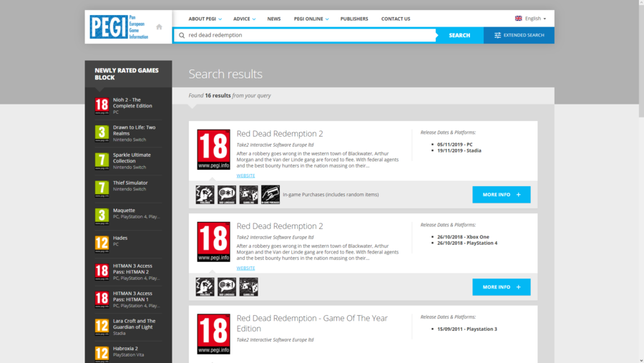644x363 pixels.
Task: Open HITMAN 3 Access Pass: HITMAN 2 entry
Action: [132, 269]
